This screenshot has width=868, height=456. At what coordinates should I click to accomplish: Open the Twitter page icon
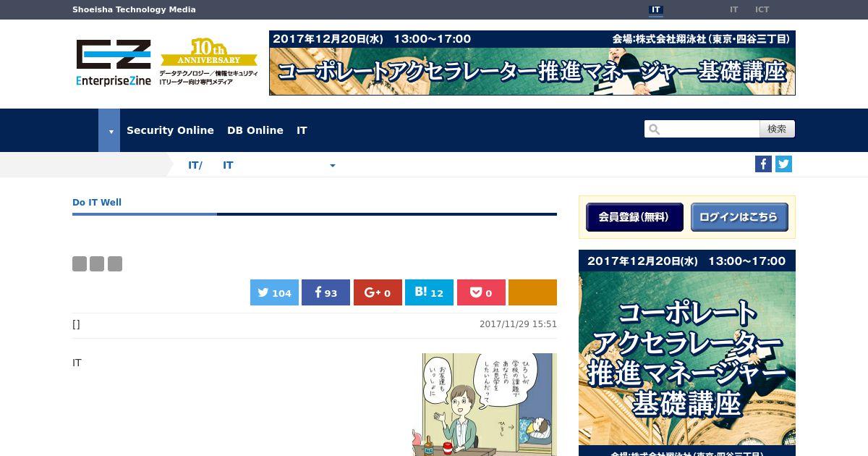(783, 164)
